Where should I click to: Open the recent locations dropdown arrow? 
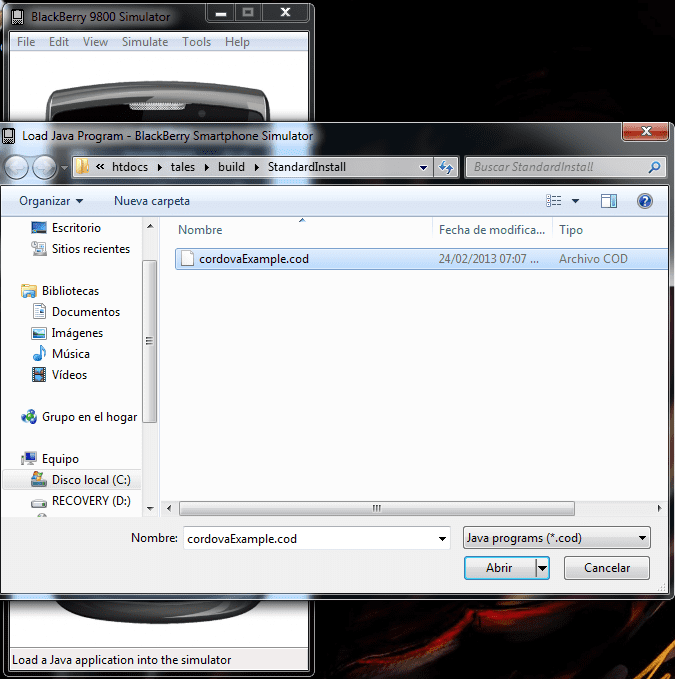(x=64, y=167)
